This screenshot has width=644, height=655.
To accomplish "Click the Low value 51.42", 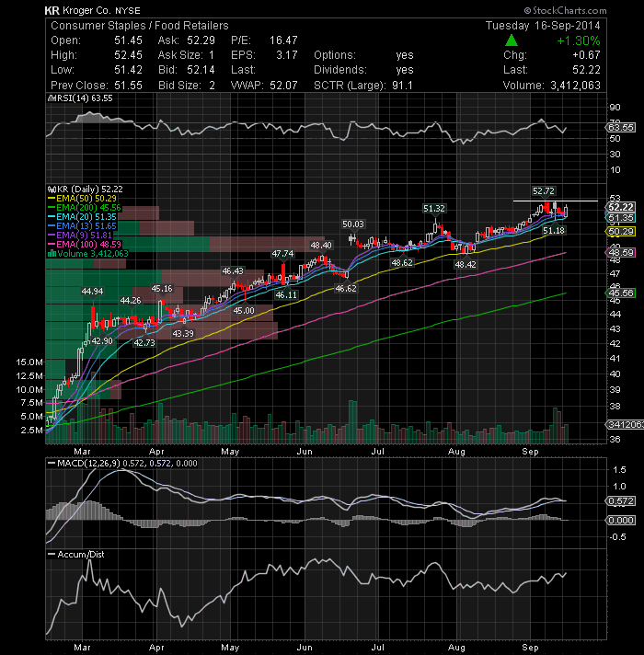I will pos(128,70).
